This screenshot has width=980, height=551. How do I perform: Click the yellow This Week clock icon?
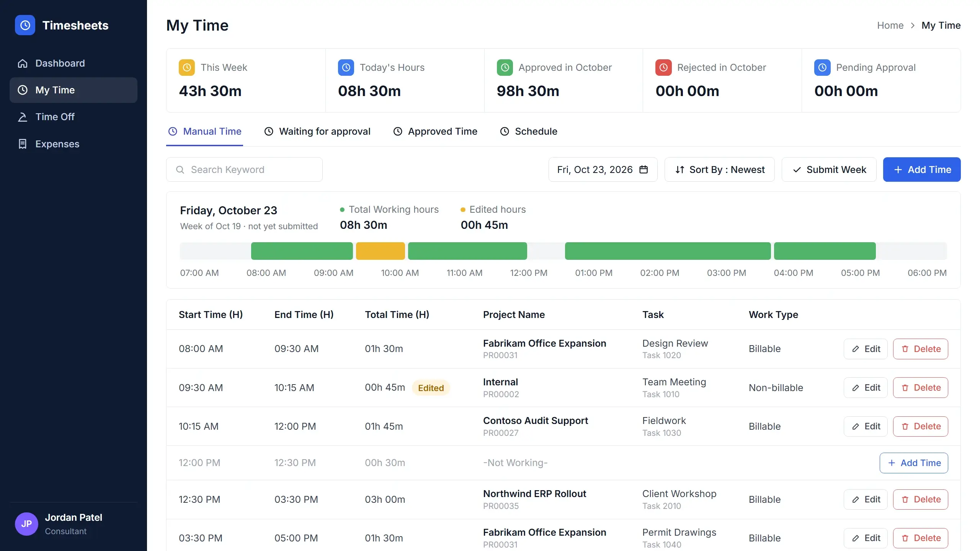[187, 68]
